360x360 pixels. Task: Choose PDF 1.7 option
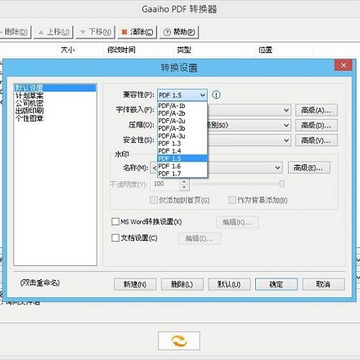182,173
